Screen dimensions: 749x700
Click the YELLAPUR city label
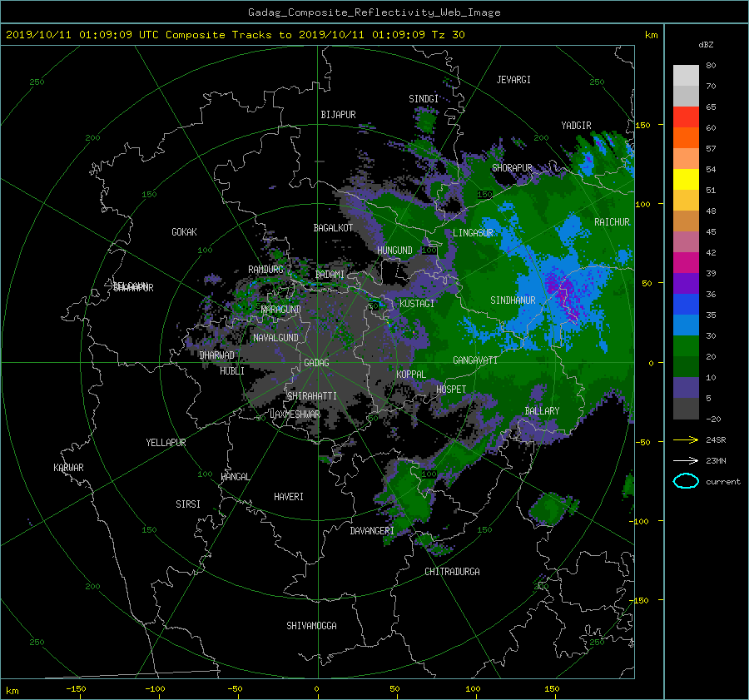pyautogui.click(x=166, y=443)
